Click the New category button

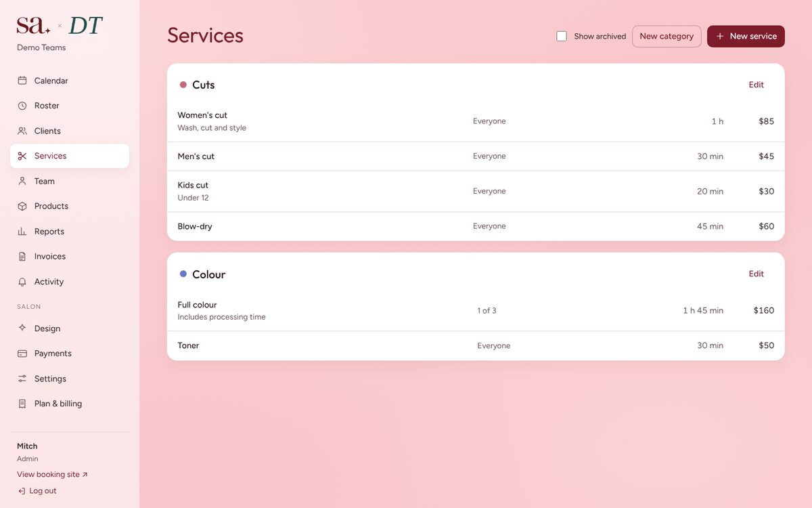pyautogui.click(x=667, y=37)
